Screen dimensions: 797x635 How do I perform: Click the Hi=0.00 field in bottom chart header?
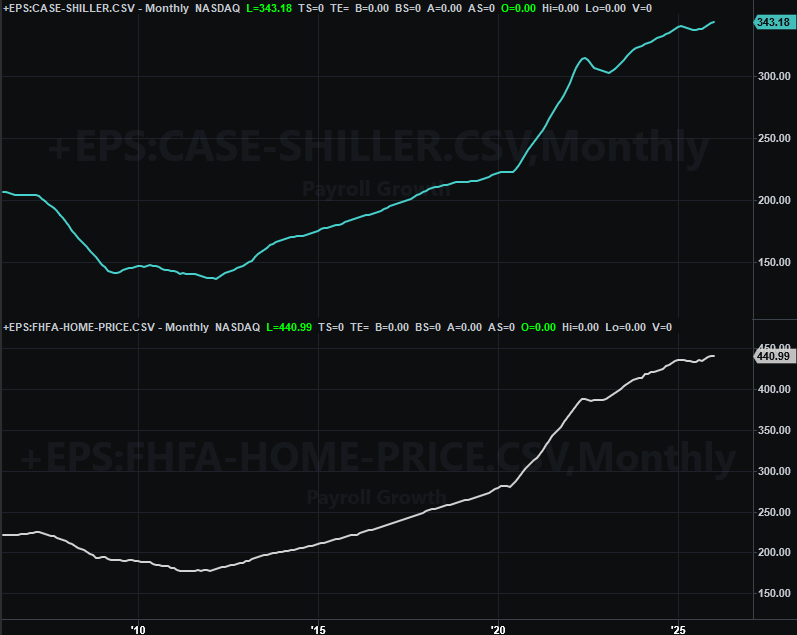581,327
